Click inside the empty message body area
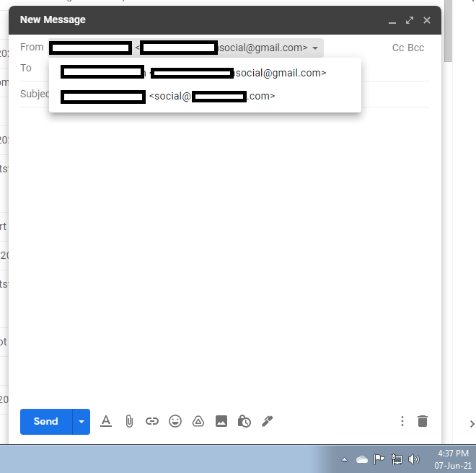476x473 pixels. (224, 252)
